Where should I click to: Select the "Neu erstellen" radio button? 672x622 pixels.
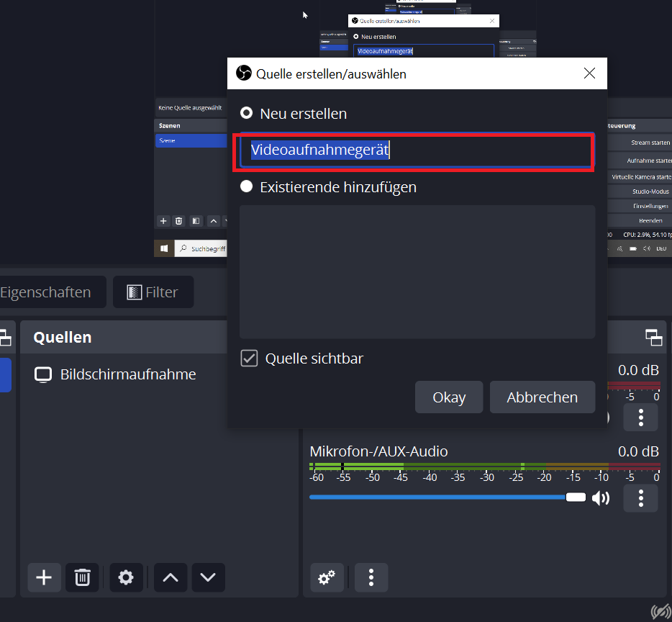tap(247, 114)
